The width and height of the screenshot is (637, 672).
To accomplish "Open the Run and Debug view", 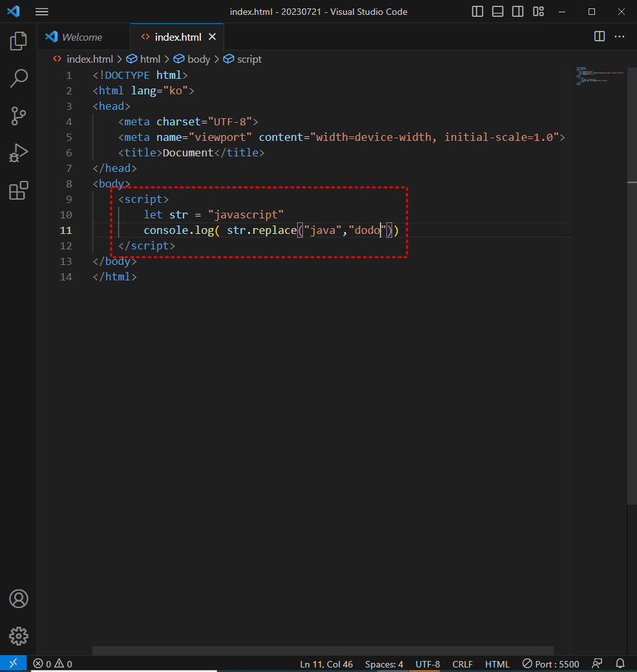I will click(x=19, y=153).
